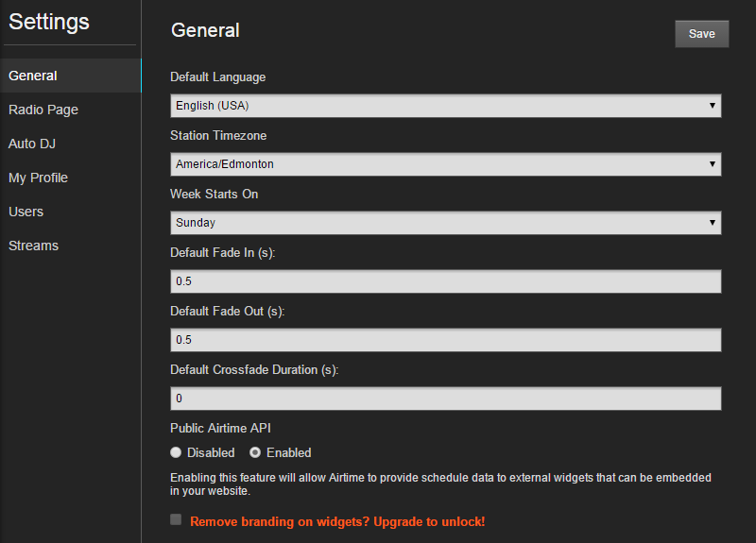Screen dimensions: 756x543
Task: Check the remove branding checkbox
Action: 176,519
